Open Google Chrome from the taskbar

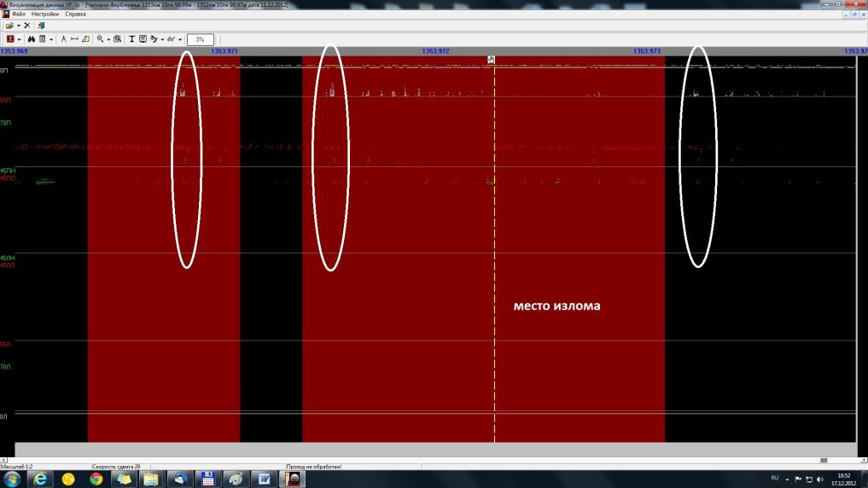click(96, 479)
